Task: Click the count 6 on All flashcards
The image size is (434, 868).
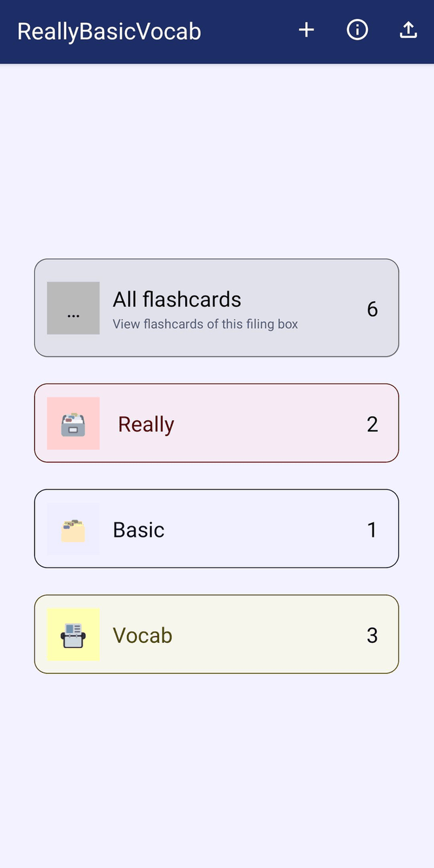Action: 372,308
